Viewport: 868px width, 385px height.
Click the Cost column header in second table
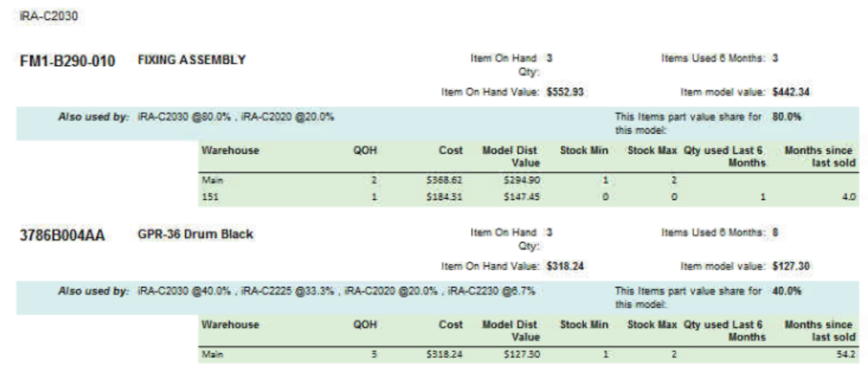click(x=450, y=325)
